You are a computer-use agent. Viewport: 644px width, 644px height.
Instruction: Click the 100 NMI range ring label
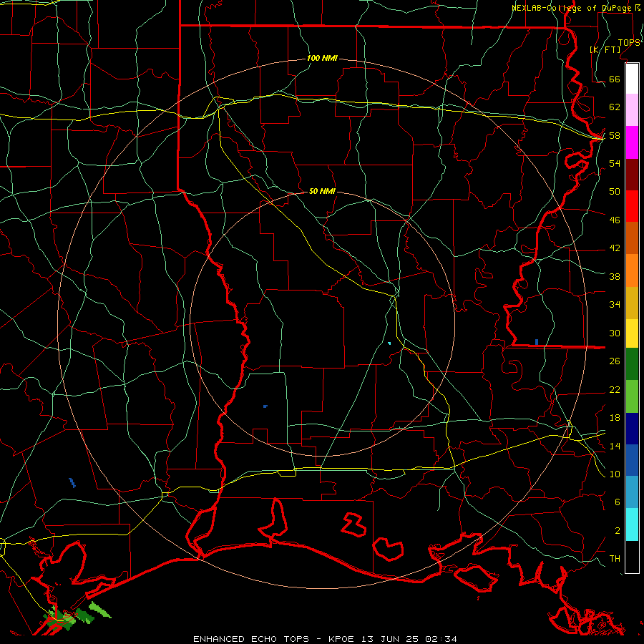[322, 58]
